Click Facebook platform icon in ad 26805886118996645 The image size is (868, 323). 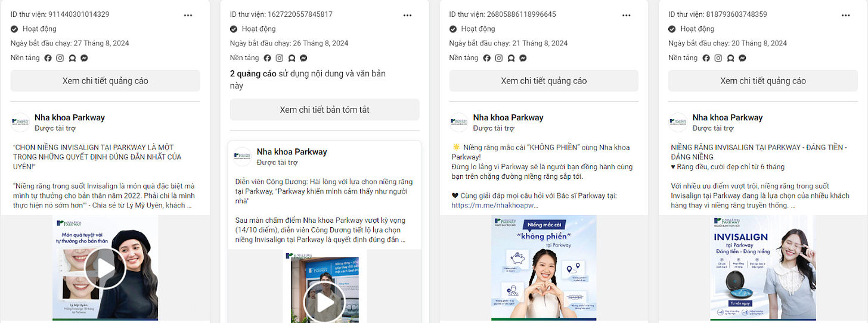coord(487,58)
